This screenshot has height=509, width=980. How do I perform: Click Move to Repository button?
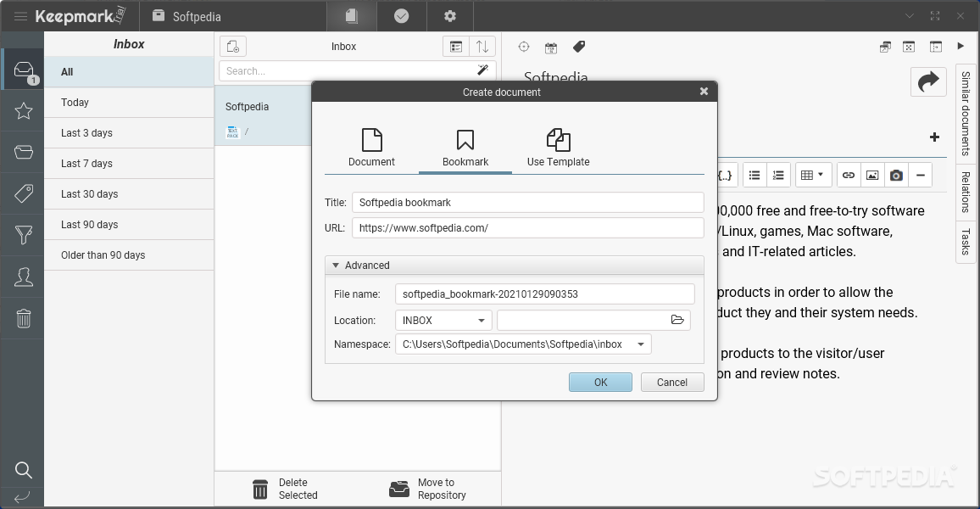point(427,489)
